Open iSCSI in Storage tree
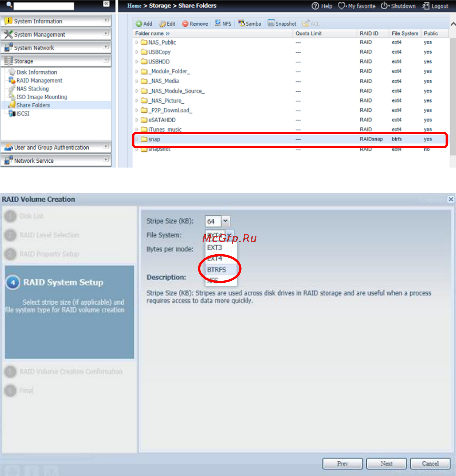456x476 pixels. 23,113
